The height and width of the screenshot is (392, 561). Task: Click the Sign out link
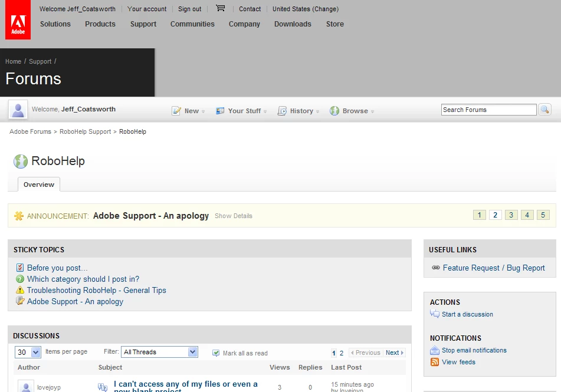189,9
